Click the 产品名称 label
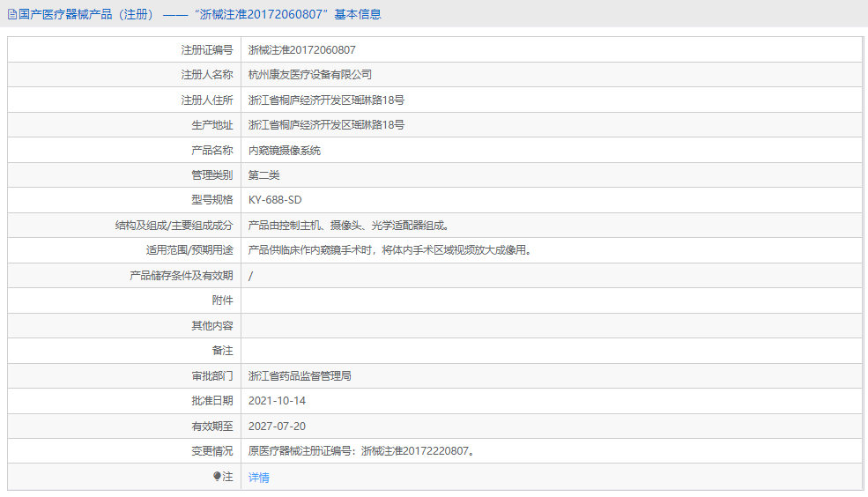This screenshot has height=497, width=868. pos(212,151)
